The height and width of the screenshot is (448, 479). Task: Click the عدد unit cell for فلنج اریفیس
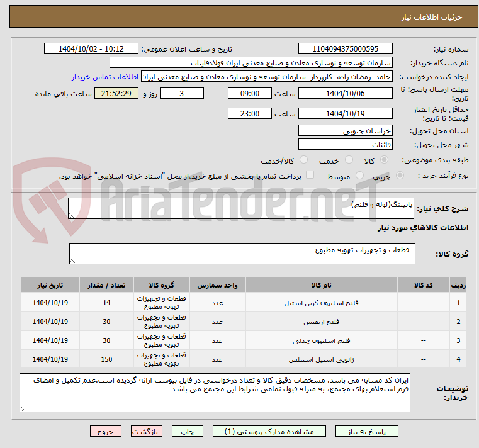point(217,322)
